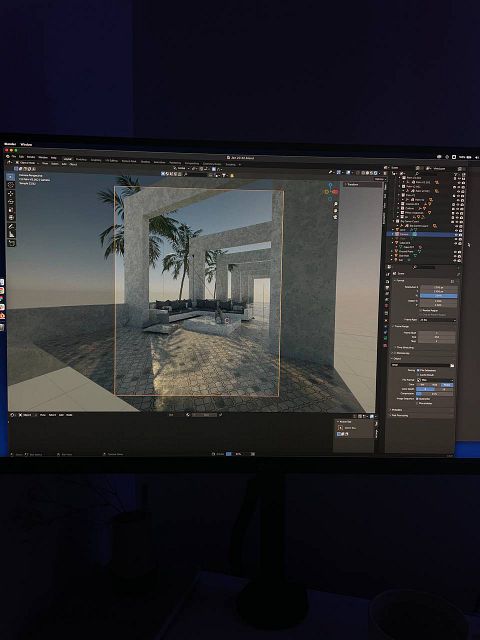Click the red X axis on navigation gizmo
This screenshot has width=480, height=640.
[x=335, y=191]
